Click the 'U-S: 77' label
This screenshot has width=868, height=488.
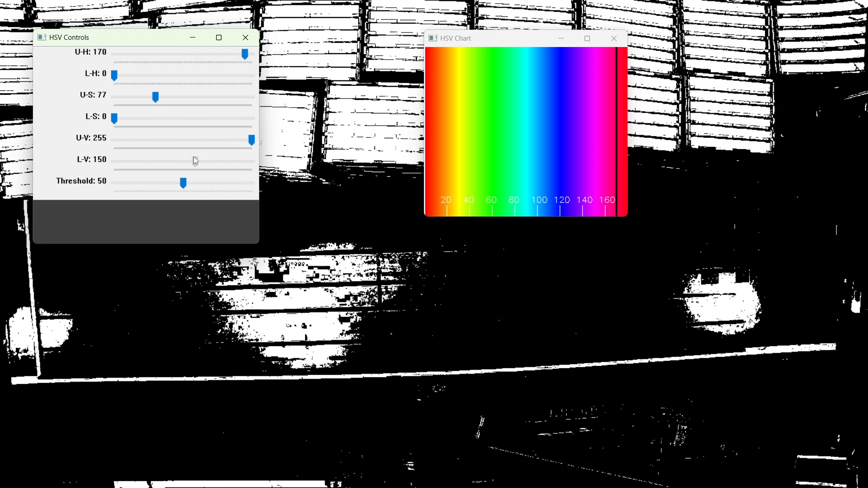tap(93, 95)
